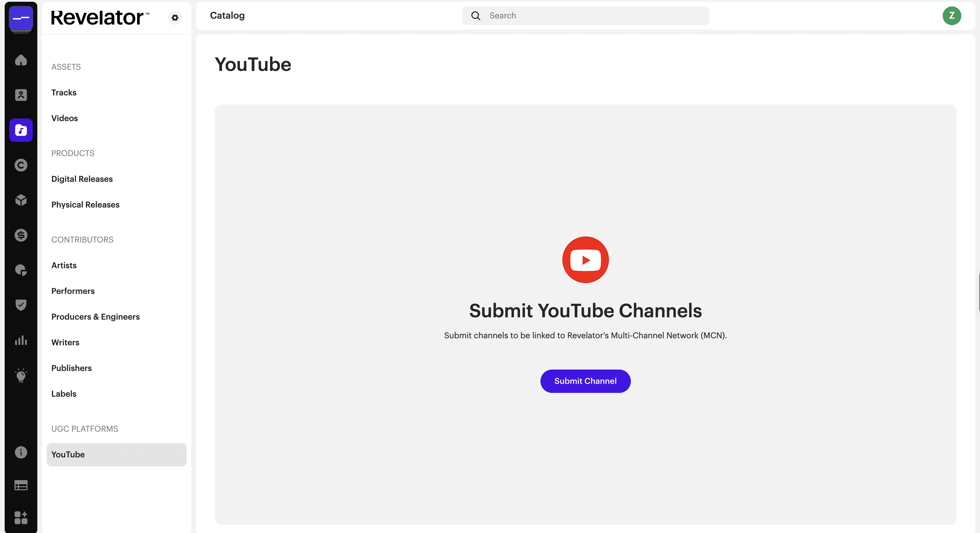The width and height of the screenshot is (980, 533).
Task: Open the copyright icon in the left rail
Action: tap(21, 165)
